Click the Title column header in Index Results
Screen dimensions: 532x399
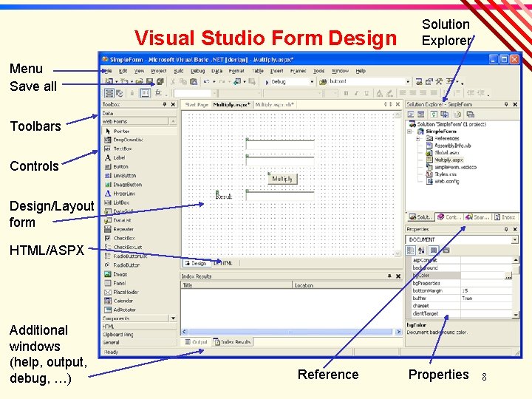pyautogui.click(x=236, y=285)
